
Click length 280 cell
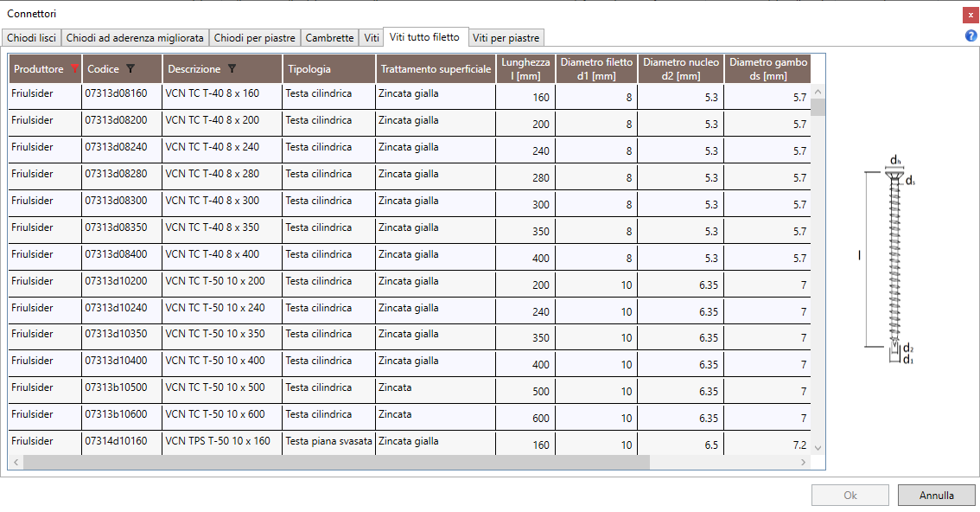coord(525,177)
